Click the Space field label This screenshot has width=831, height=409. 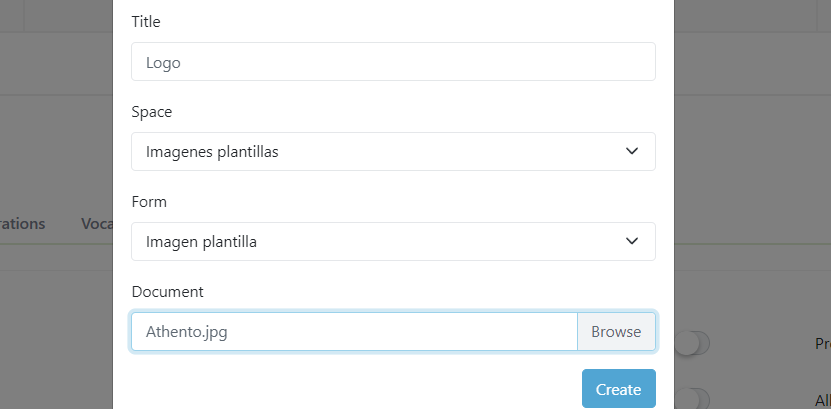(151, 111)
